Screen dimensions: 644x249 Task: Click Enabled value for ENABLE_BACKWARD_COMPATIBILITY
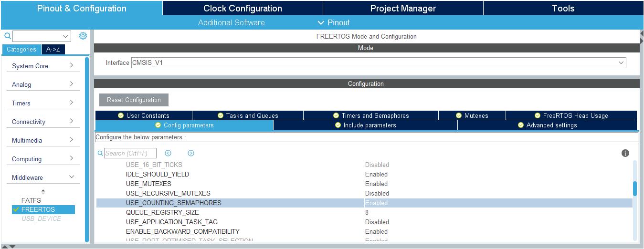pos(376,231)
